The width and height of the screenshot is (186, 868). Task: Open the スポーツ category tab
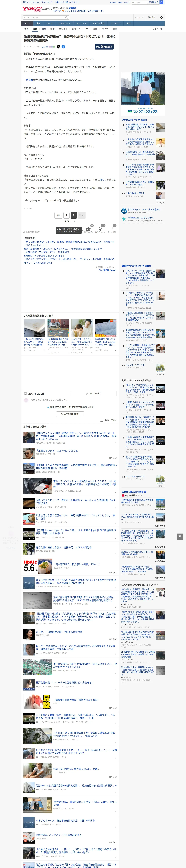76,29
